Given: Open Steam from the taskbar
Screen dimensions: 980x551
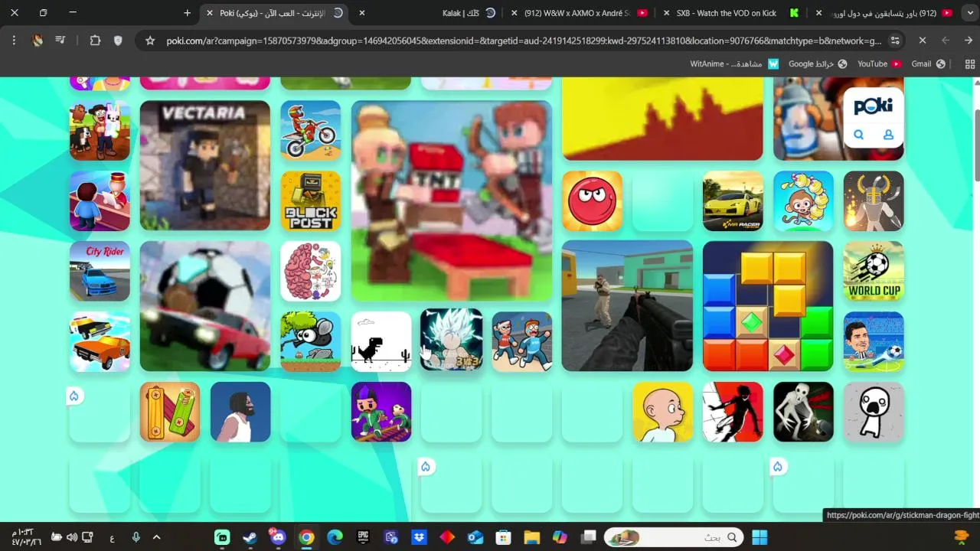Looking at the screenshot, I should point(250,537).
